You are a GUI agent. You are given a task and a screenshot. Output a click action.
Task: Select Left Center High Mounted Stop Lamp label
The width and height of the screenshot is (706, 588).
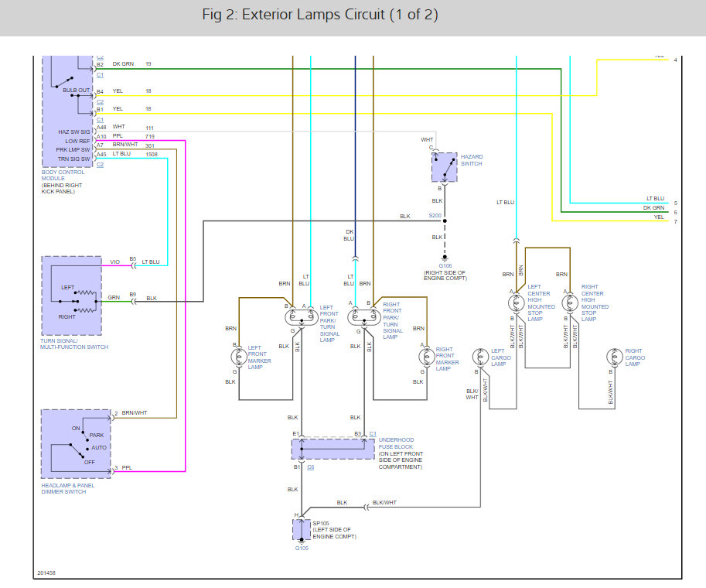tap(541, 303)
